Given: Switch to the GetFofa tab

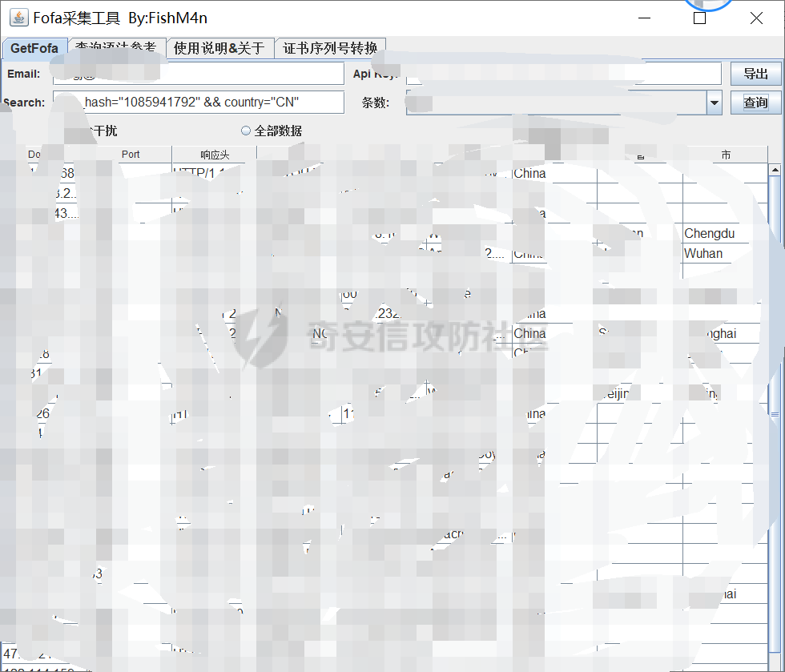Looking at the screenshot, I should (x=34, y=48).
